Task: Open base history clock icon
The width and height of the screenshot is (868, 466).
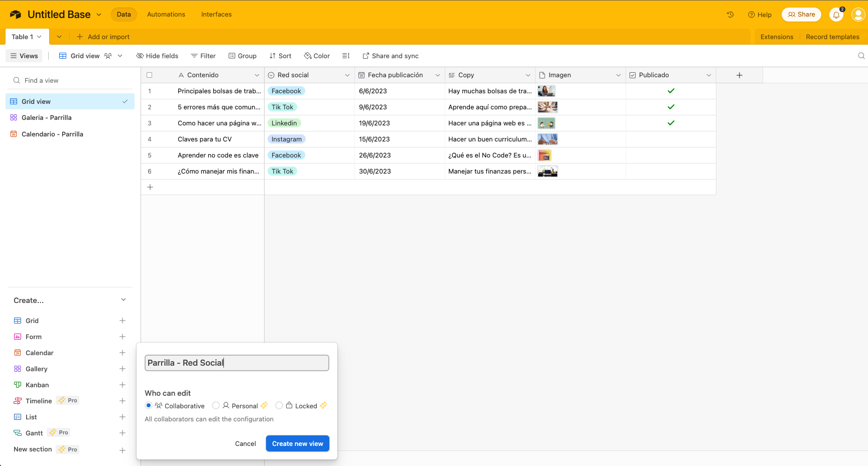Action: tap(730, 15)
